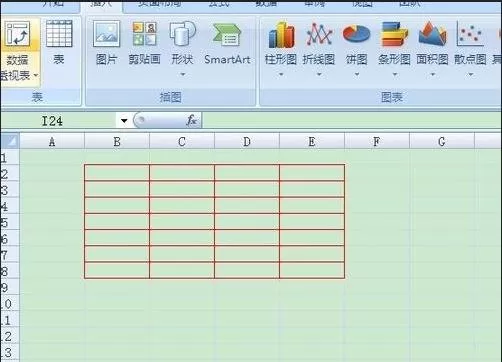Screen dimensions: 502x362
Task: Select row 2 header
Action: (9, 173)
